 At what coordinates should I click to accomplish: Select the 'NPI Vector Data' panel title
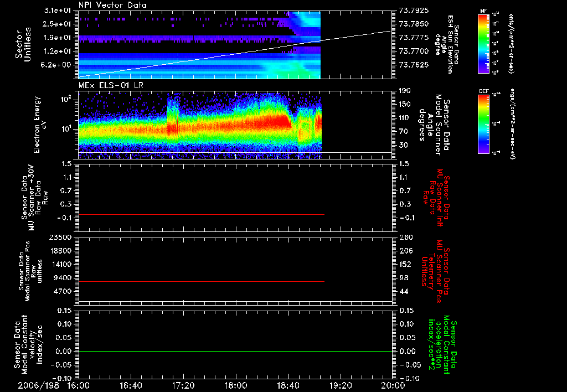point(112,5)
